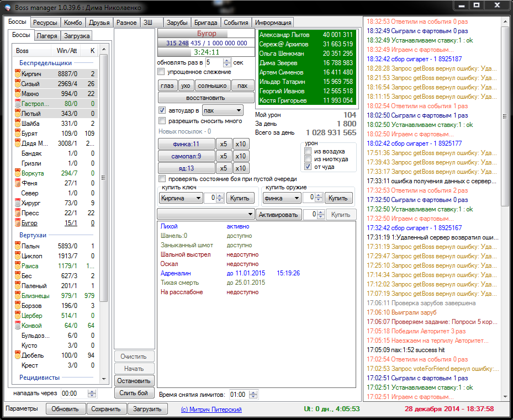513x420 pixels.
Task: Click the купить оружие quantity stepper
Action: point(319,198)
